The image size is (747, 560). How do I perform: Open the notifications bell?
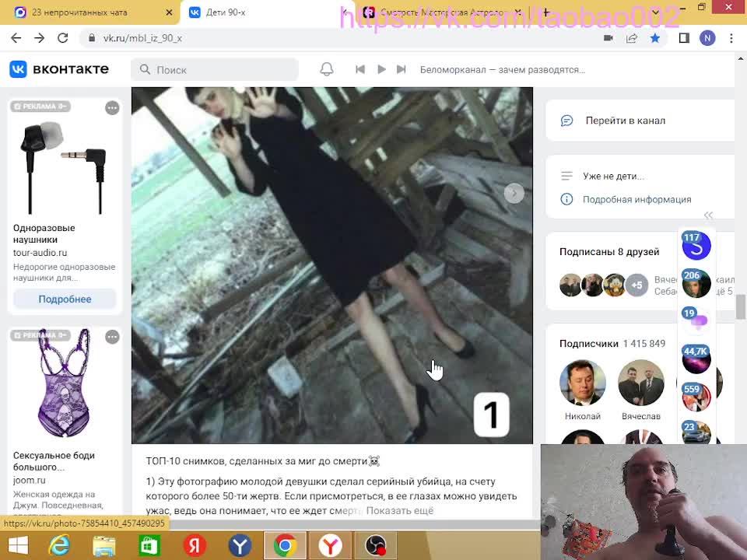click(326, 69)
